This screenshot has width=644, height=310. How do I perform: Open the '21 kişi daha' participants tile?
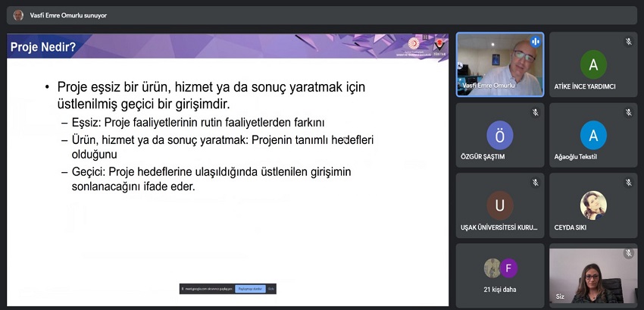tap(500, 274)
